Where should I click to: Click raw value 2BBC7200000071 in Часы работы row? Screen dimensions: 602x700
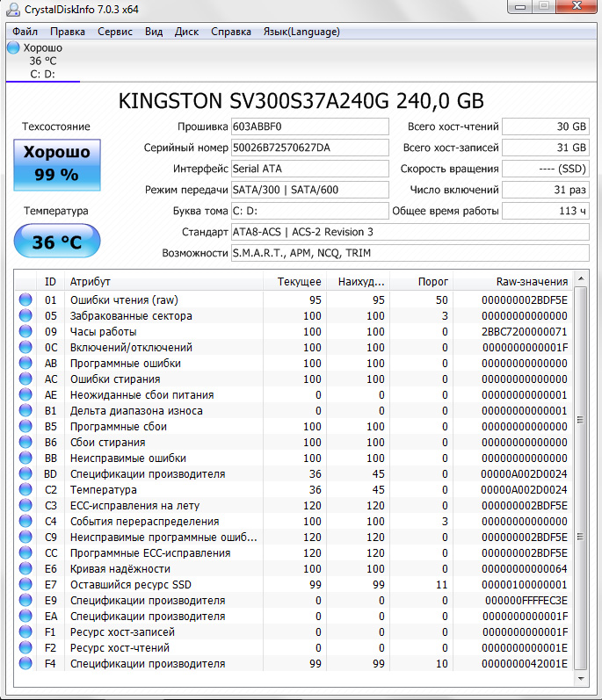coord(525,332)
